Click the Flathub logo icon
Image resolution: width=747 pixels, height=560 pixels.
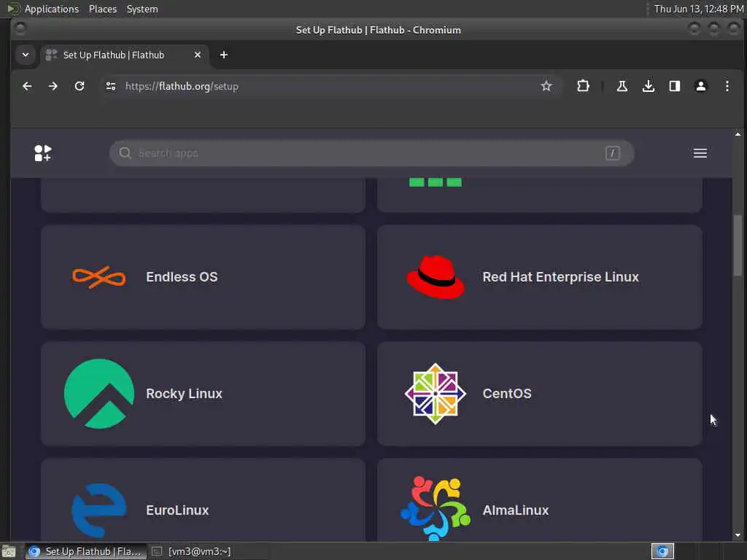[43, 153]
